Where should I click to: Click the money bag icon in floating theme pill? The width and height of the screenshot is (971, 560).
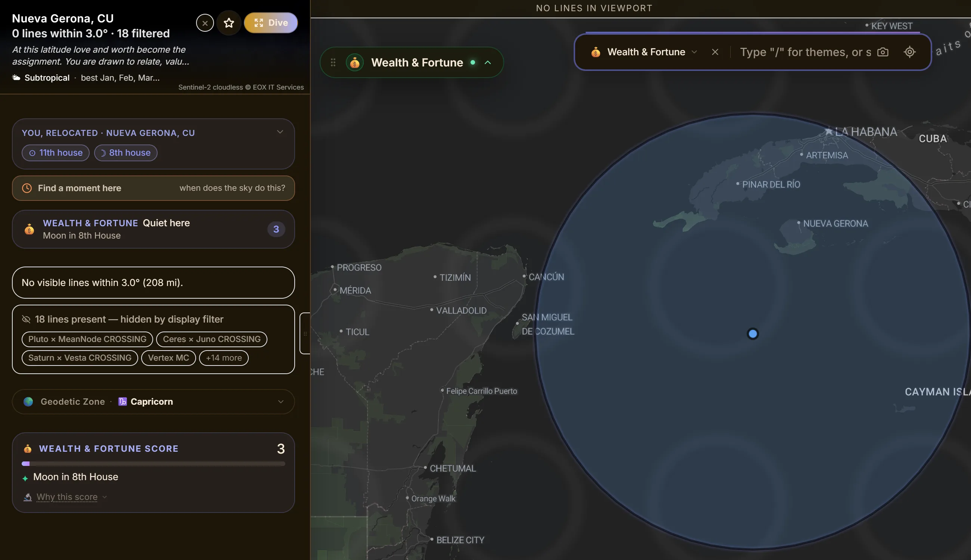click(355, 62)
